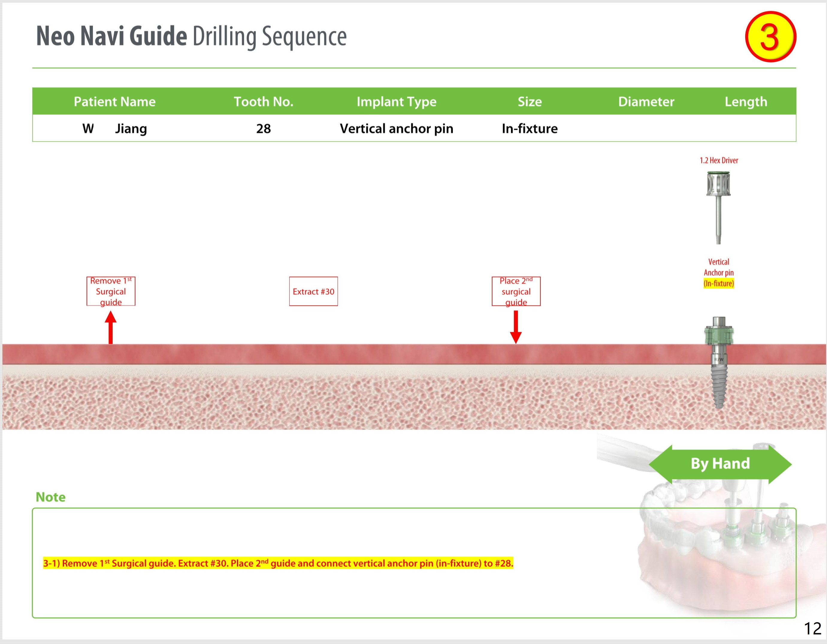Click the red downward arrow
The image size is (827, 644).
(x=516, y=327)
